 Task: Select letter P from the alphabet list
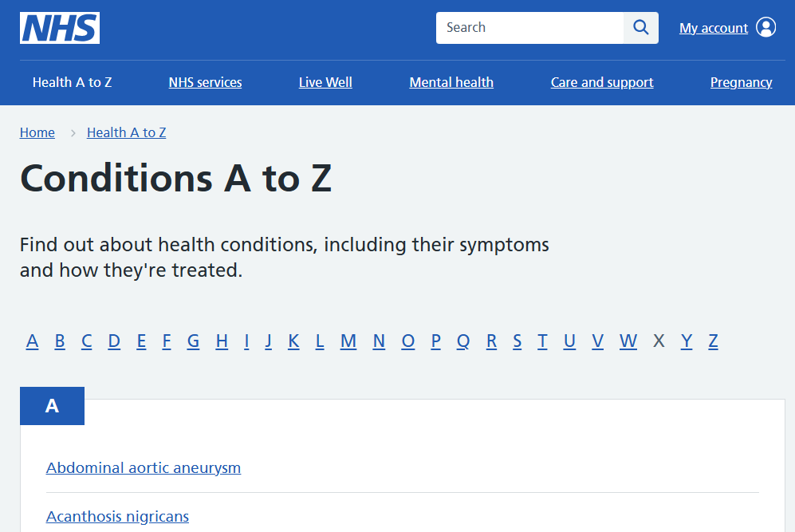click(x=435, y=341)
